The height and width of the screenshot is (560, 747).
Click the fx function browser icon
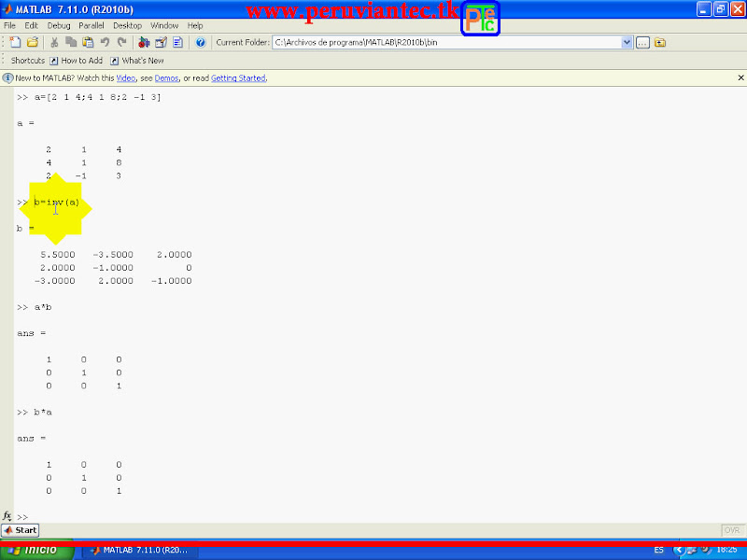pyautogui.click(x=7, y=516)
